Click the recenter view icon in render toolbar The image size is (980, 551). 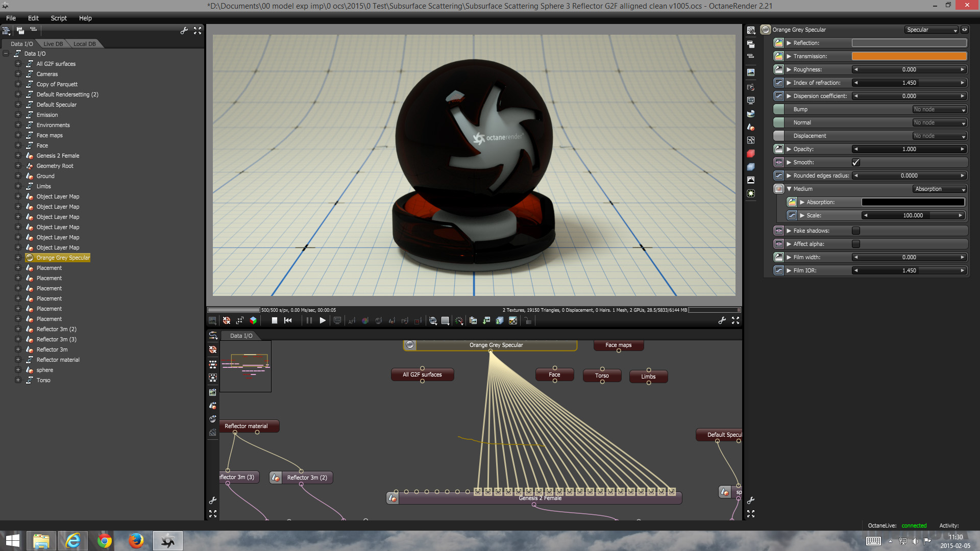[227, 320]
